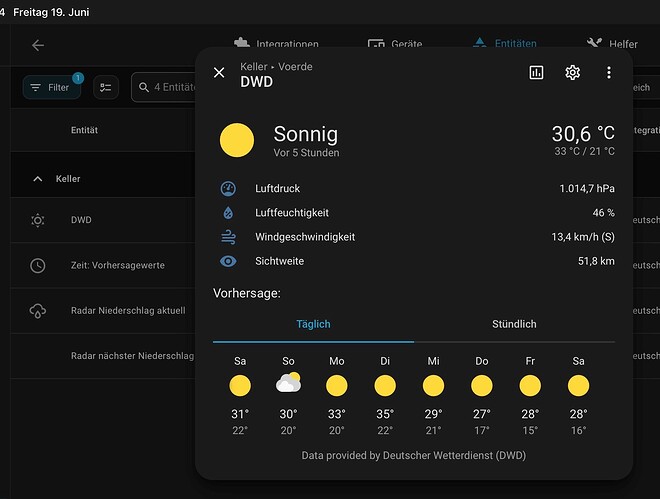Toggle selection mode checklist icon

coord(106,88)
